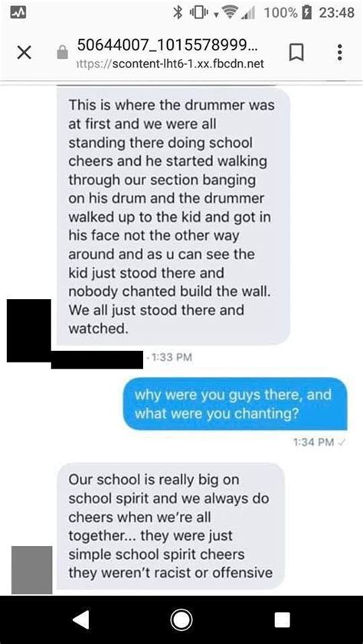Bookmark this page with bookmark icon
363x644 pixels.
tap(297, 53)
